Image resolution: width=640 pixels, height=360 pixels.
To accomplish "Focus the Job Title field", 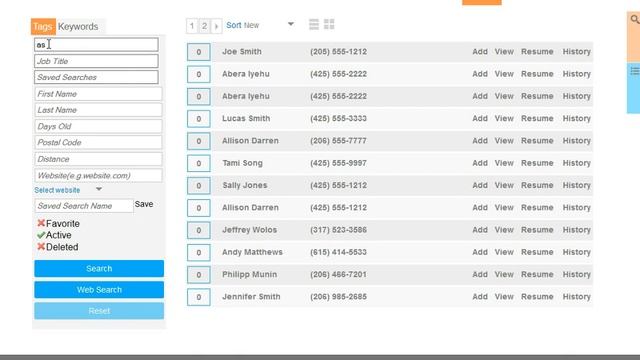I will [x=96, y=61].
